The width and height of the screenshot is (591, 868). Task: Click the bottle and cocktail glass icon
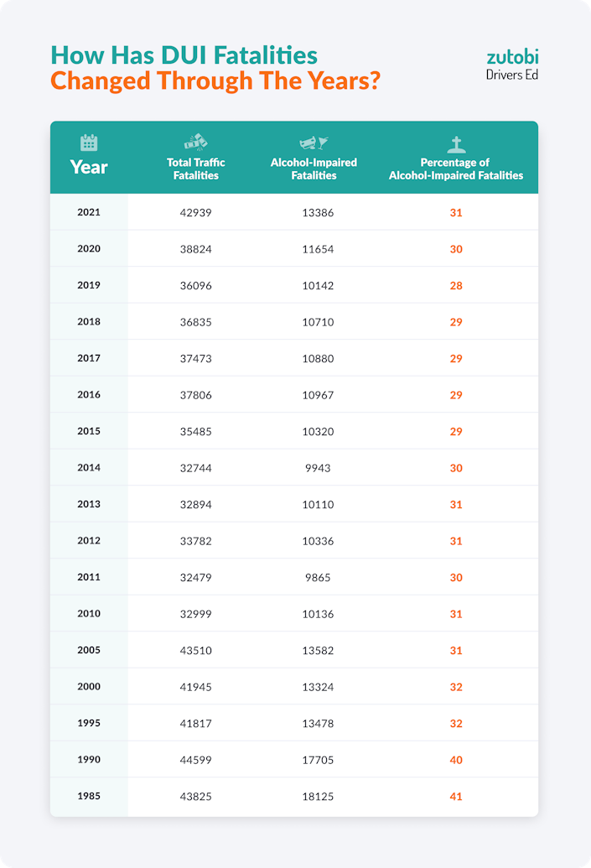(x=314, y=143)
